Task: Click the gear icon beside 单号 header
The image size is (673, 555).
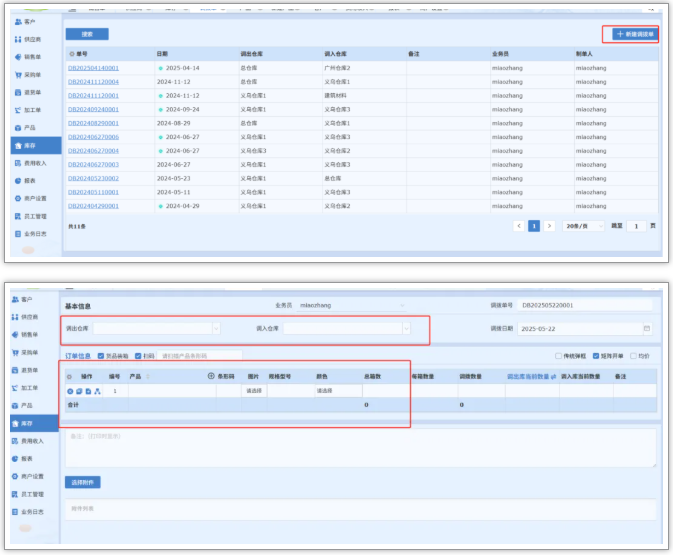Action: click(x=72, y=54)
